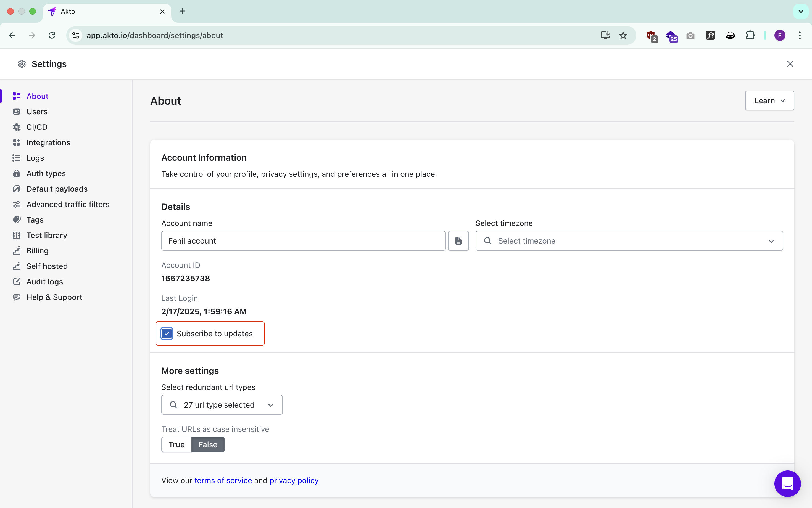Open the 27 url type selected dropdown

(x=222, y=404)
